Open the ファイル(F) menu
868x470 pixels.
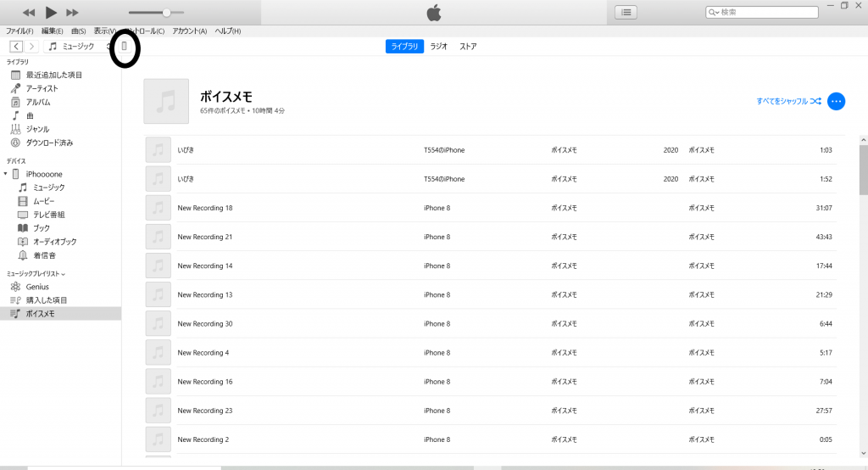click(19, 31)
